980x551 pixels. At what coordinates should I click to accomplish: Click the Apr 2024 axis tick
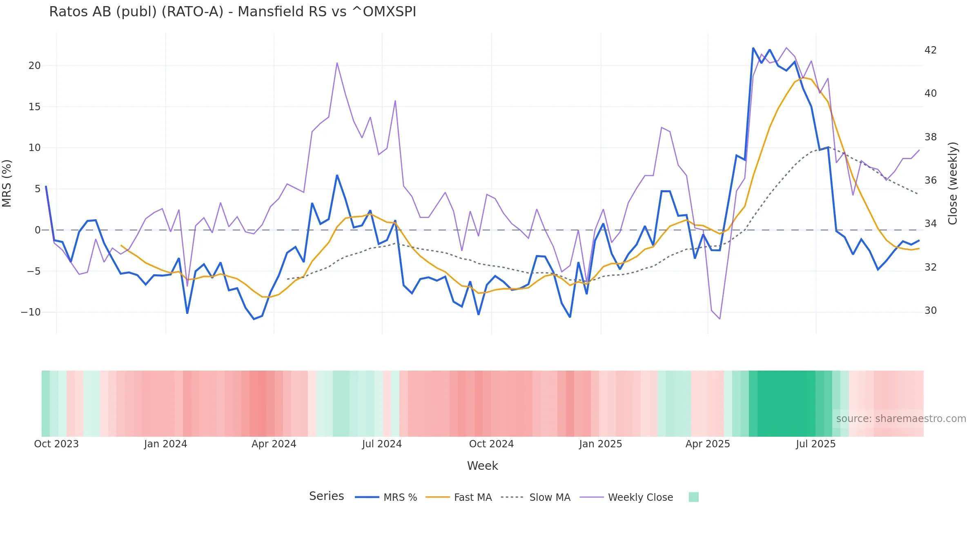coord(274,444)
